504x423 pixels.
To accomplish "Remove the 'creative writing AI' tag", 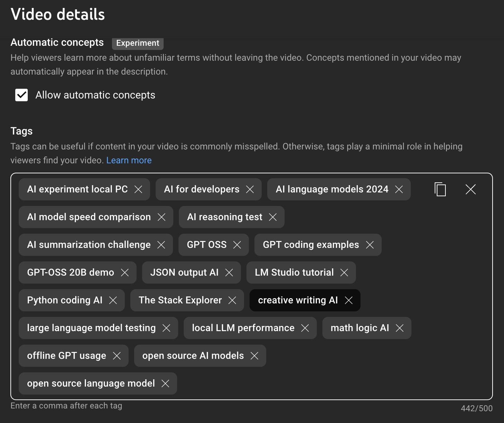I will 349,300.
